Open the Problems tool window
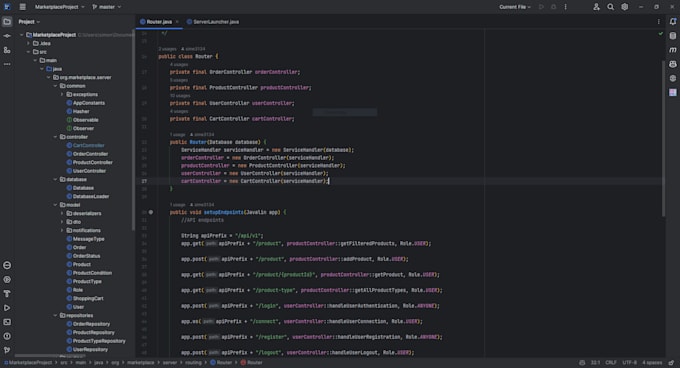680x368 pixels. [x=7, y=336]
